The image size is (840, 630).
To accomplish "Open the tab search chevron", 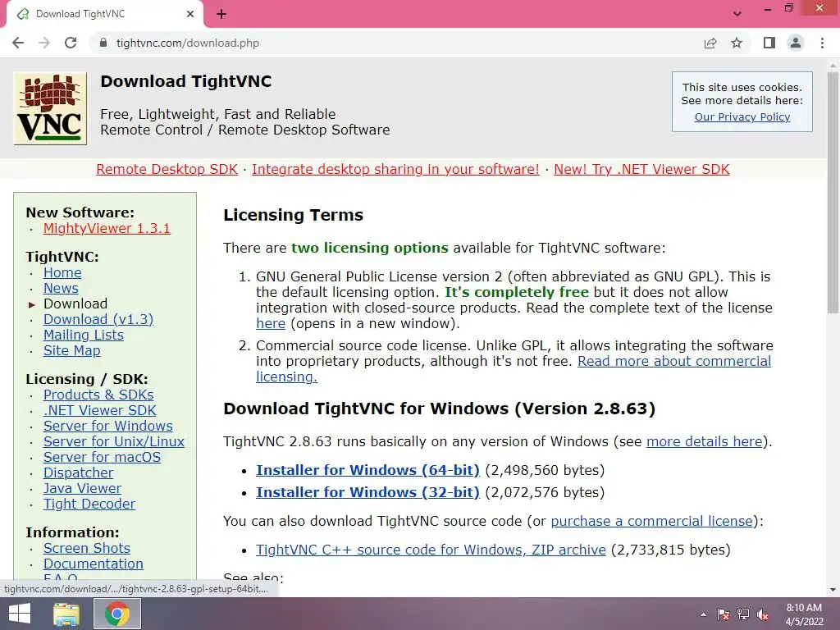I will pyautogui.click(x=737, y=14).
